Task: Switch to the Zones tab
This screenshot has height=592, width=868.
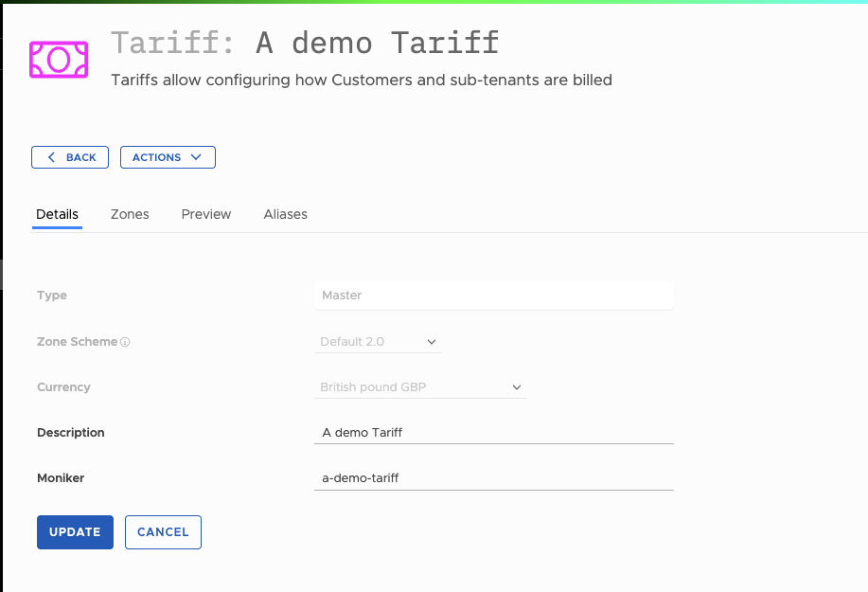Action: (x=130, y=214)
